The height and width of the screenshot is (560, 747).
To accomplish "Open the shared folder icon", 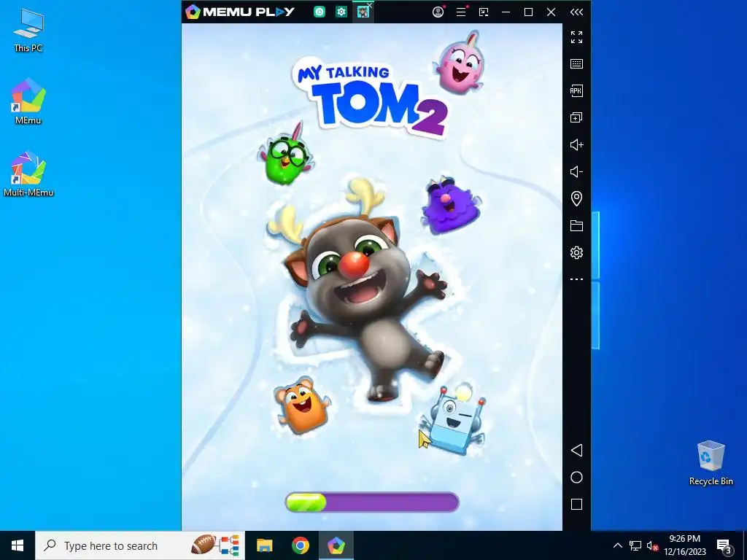I will click(x=576, y=226).
